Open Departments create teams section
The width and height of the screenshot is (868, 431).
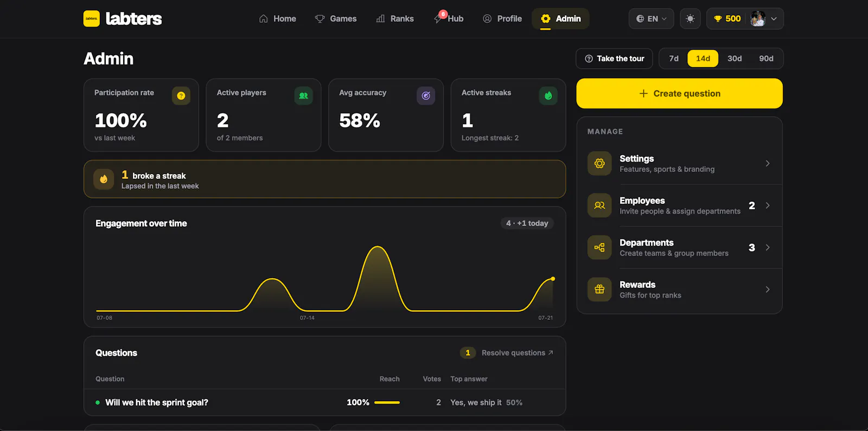click(680, 247)
